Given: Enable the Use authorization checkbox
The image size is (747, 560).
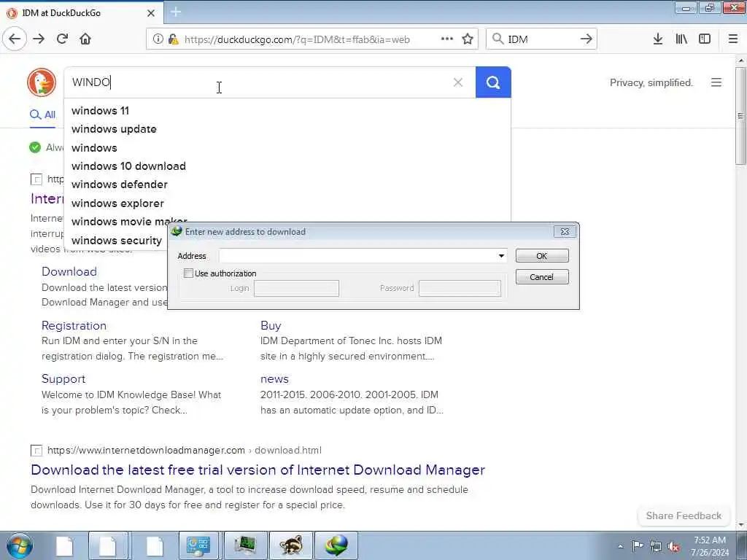Looking at the screenshot, I should click(x=188, y=273).
